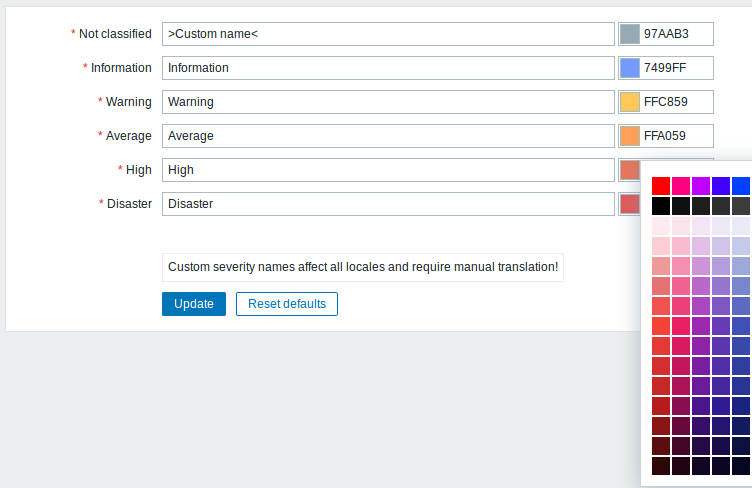Click into the Warning name field
This screenshot has height=488, width=752.
coord(388,102)
